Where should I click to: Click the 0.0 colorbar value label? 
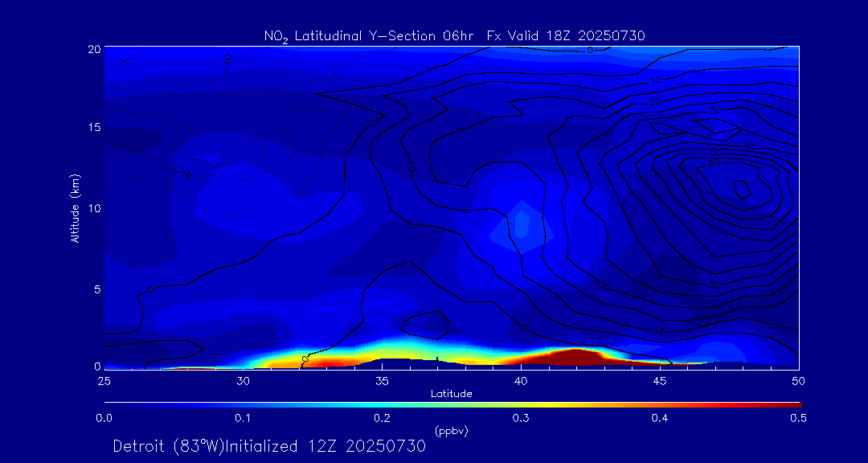pos(104,418)
